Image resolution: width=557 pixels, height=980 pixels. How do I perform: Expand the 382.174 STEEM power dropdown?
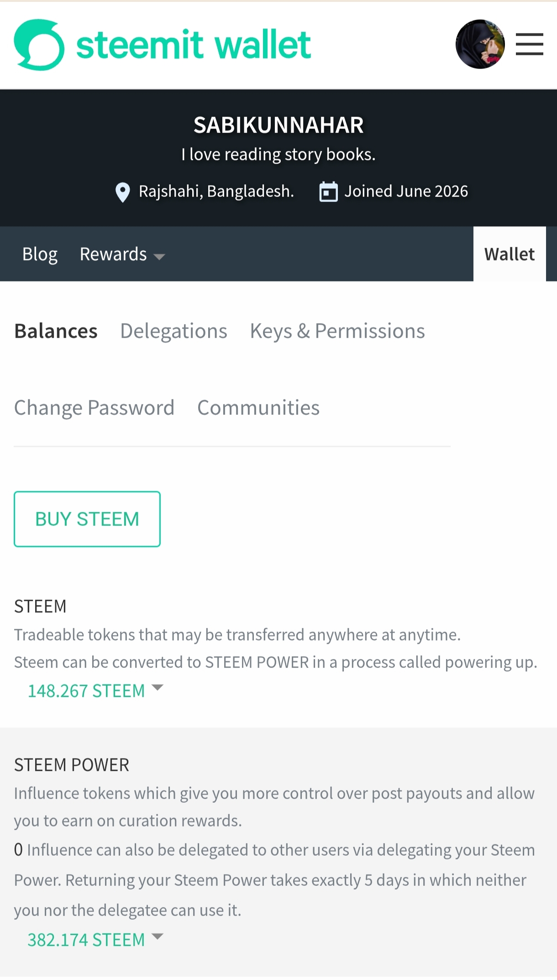(95, 939)
